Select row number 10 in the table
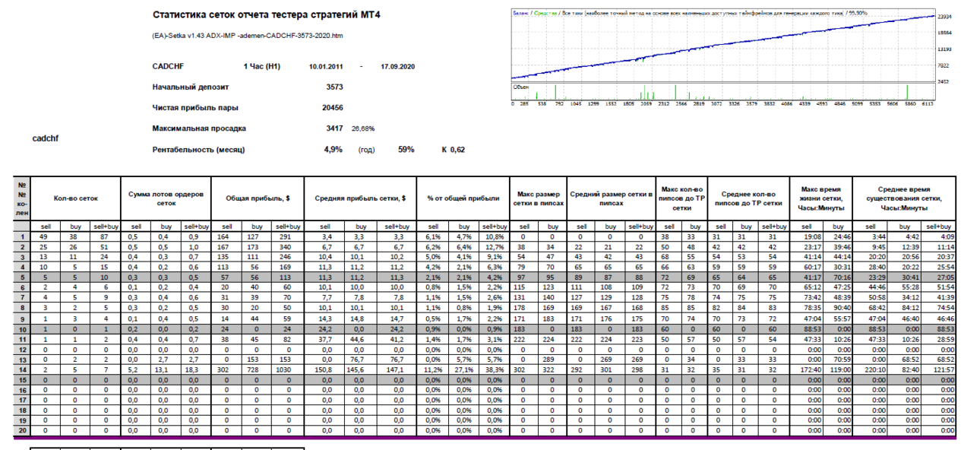The width and height of the screenshot is (980, 450). tap(23, 329)
